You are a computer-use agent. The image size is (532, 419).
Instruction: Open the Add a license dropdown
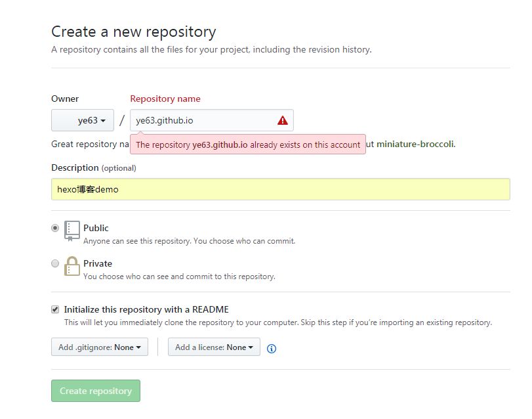tap(214, 347)
